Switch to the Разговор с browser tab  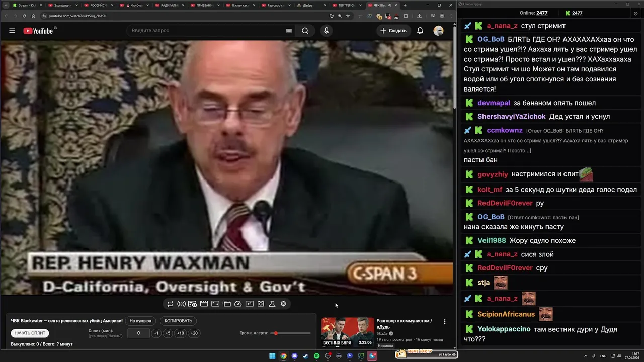tap(275, 5)
